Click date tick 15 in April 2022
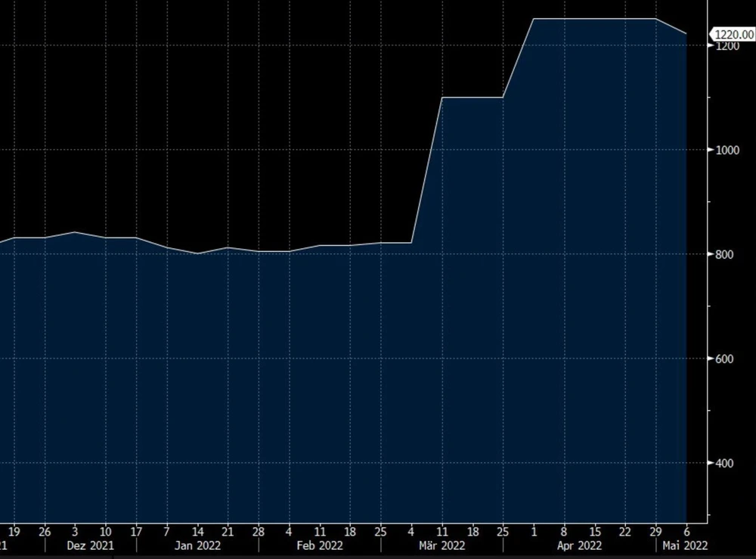756x559 pixels. [595, 529]
